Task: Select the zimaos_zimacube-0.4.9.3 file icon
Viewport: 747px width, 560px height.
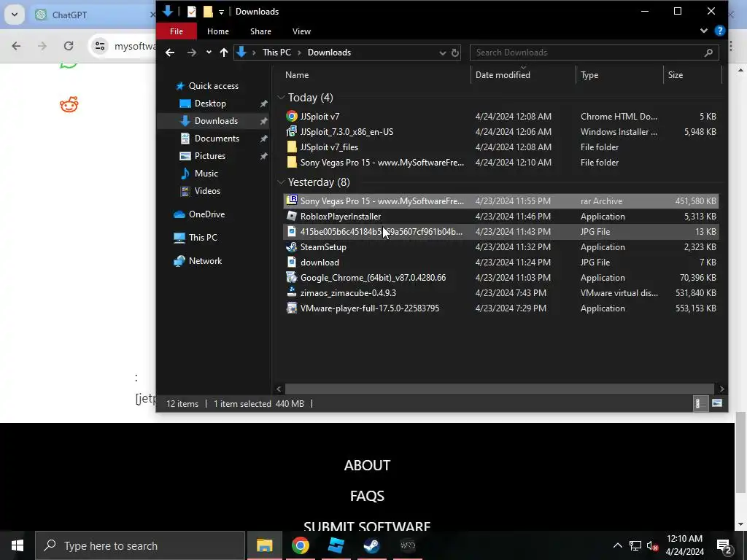Action: pyautogui.click(x=292, y=292)
